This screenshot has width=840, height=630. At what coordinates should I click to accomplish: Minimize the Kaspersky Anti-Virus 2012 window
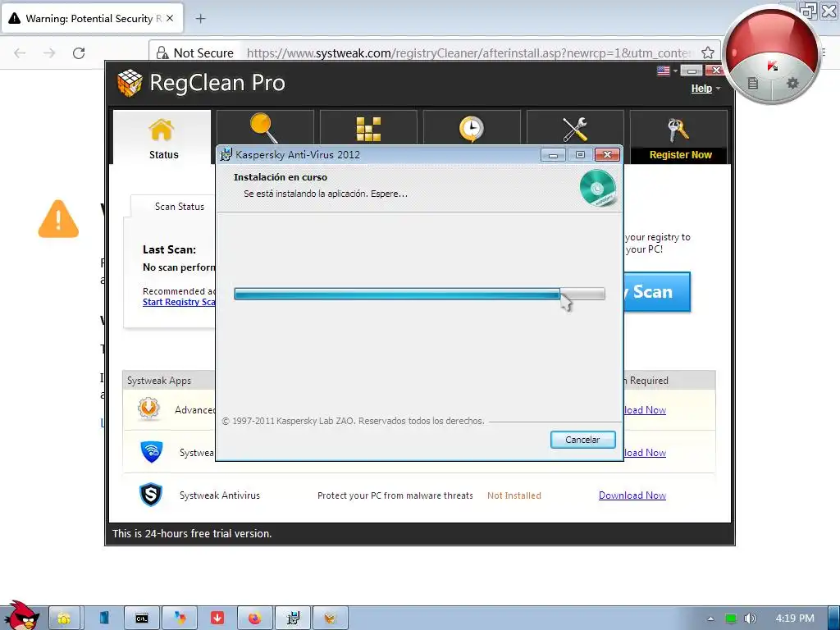tap(554, 155)
